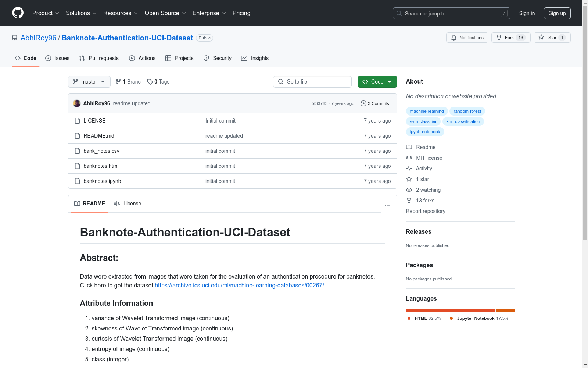Click the HTML segment of languages bar
This screenshot has width=588, height=368.
coord(450,311)
